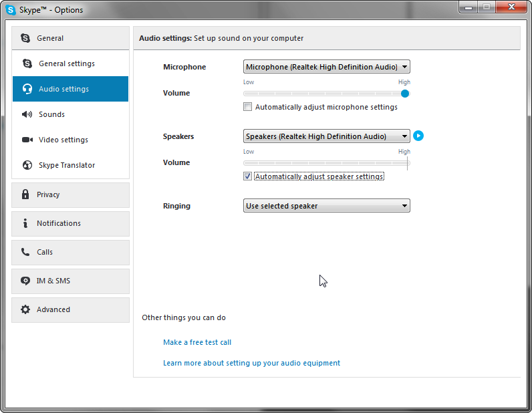The width and height of the screenshot is (532, 413).
Task: Open the General section tab
Action: pos(71,38)
